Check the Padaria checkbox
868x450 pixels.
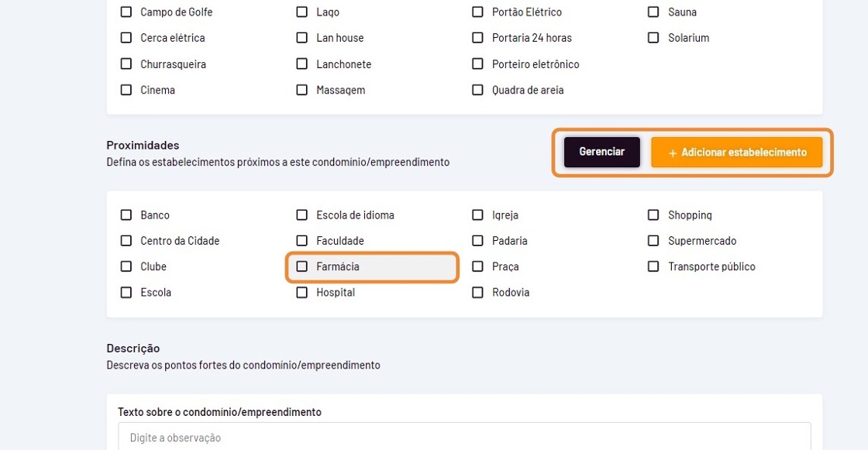point(477,241)
